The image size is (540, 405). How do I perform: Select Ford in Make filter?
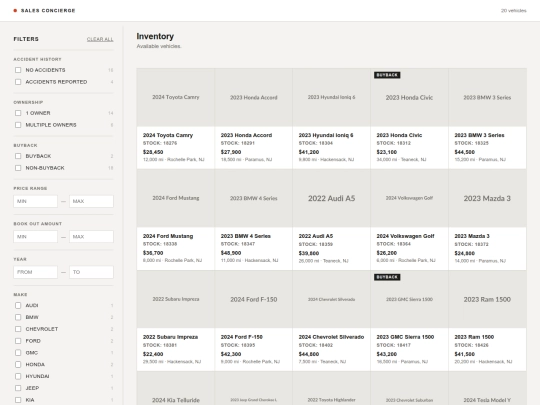(x=18, y=341)
